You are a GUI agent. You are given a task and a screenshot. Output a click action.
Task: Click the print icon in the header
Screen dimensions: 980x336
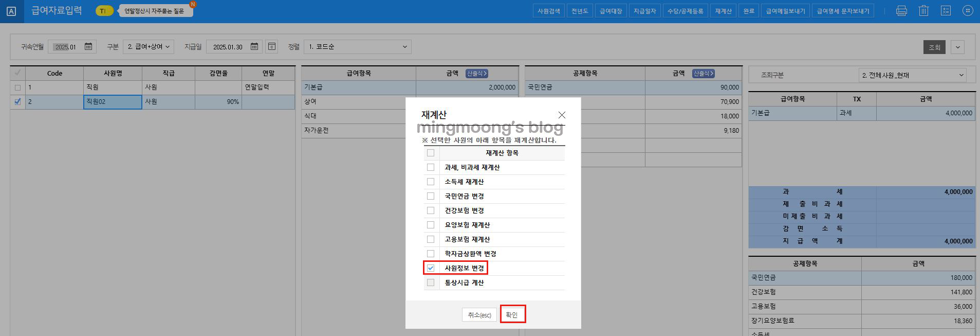point(901,11)
